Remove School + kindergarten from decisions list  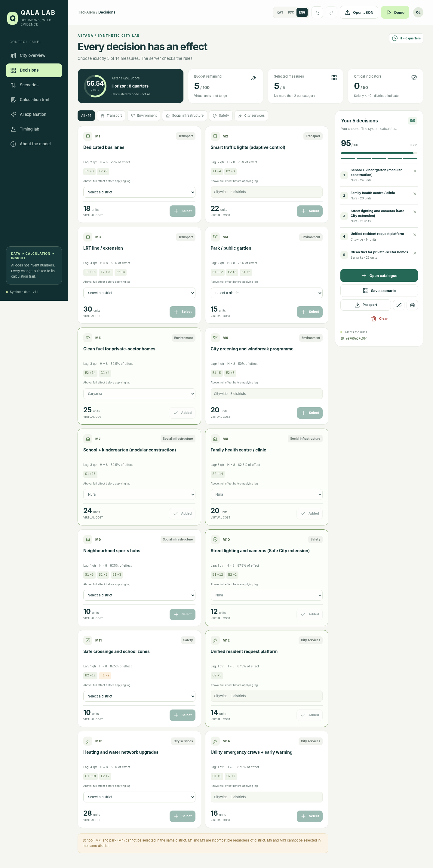[415, 171]
